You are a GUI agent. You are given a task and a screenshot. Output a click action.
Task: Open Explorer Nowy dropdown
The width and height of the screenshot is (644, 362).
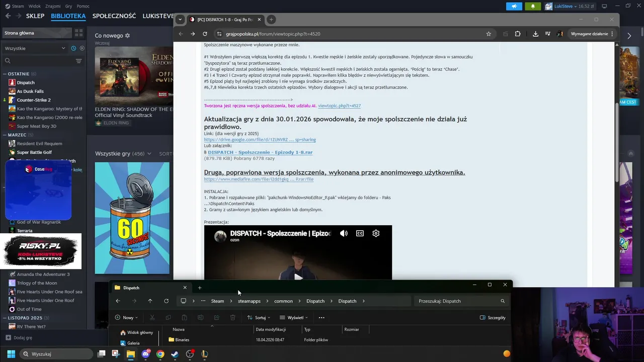click(126, 317)
